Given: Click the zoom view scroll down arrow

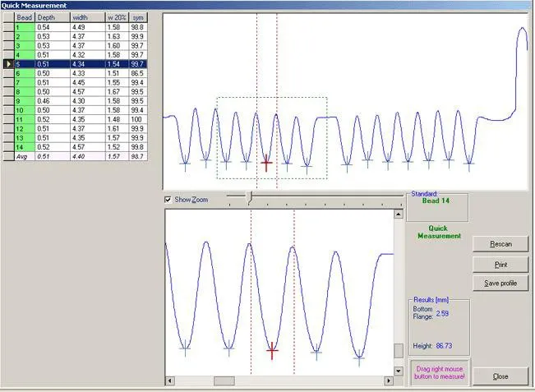Looking at the screenshot, I should [399, 371].
